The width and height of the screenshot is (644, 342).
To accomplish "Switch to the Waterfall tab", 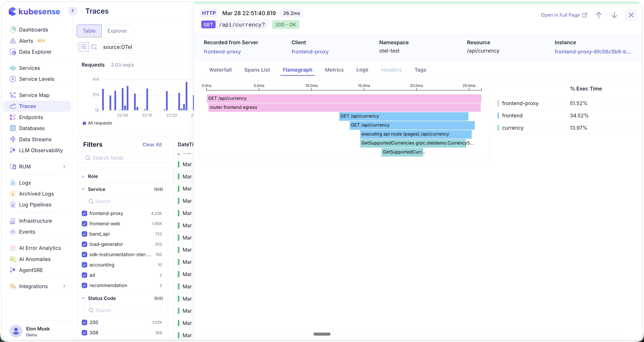I will point(220,70).
